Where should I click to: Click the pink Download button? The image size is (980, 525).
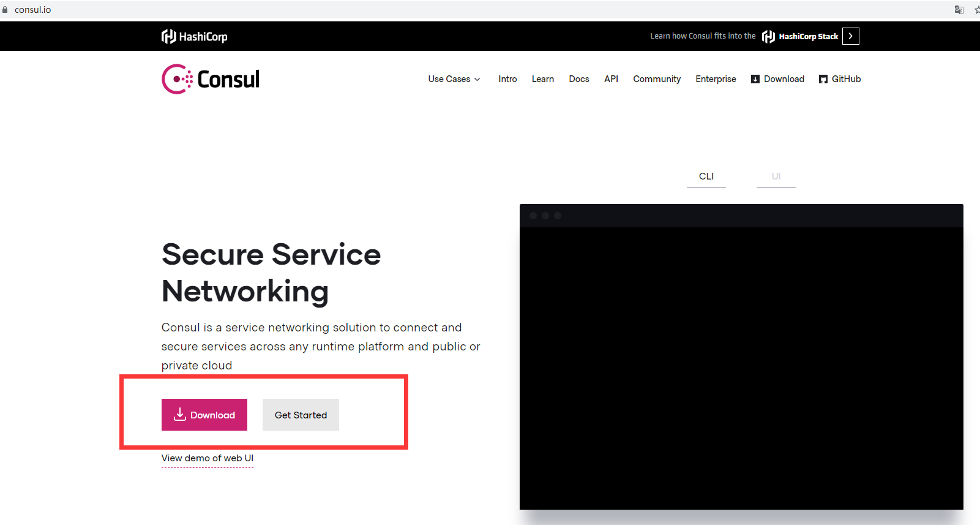204,415
